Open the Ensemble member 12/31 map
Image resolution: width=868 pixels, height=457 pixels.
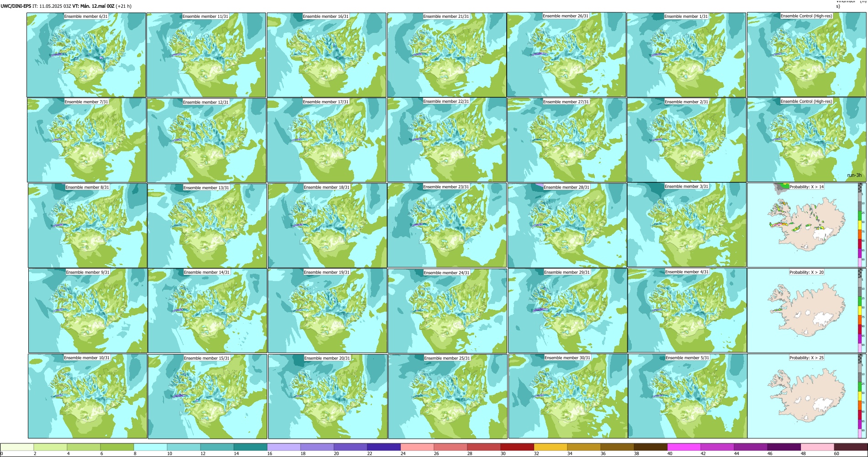coord(206,140)
